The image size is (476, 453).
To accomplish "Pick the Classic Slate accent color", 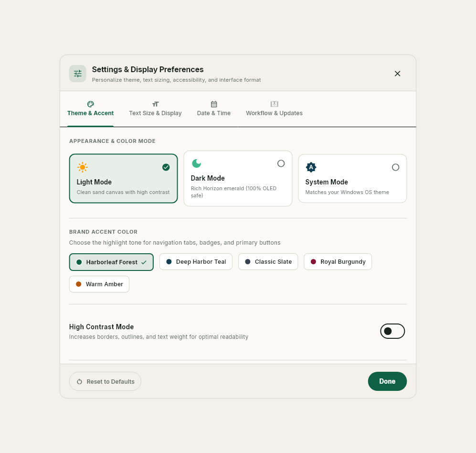I will point(268,261).
